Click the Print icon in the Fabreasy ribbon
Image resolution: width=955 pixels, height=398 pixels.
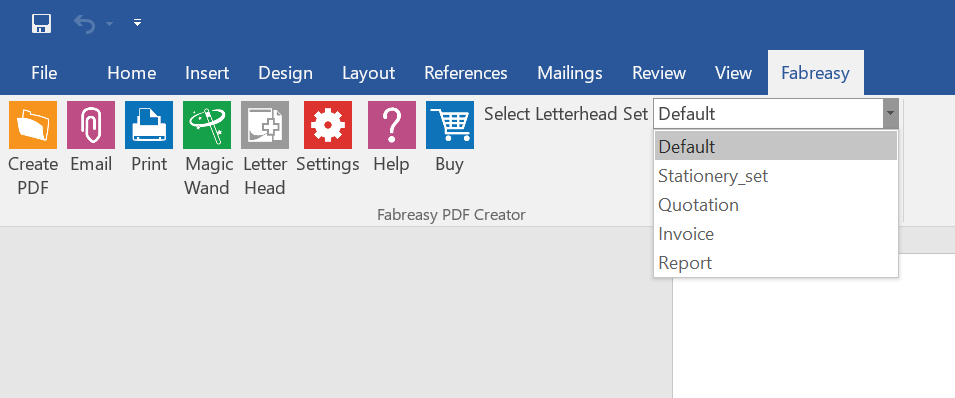(x=149, y=125)
